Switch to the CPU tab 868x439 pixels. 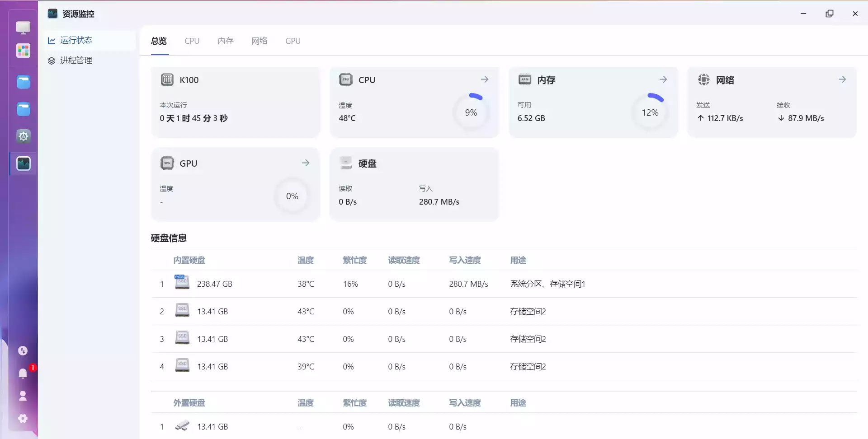[x=192, y=41]
